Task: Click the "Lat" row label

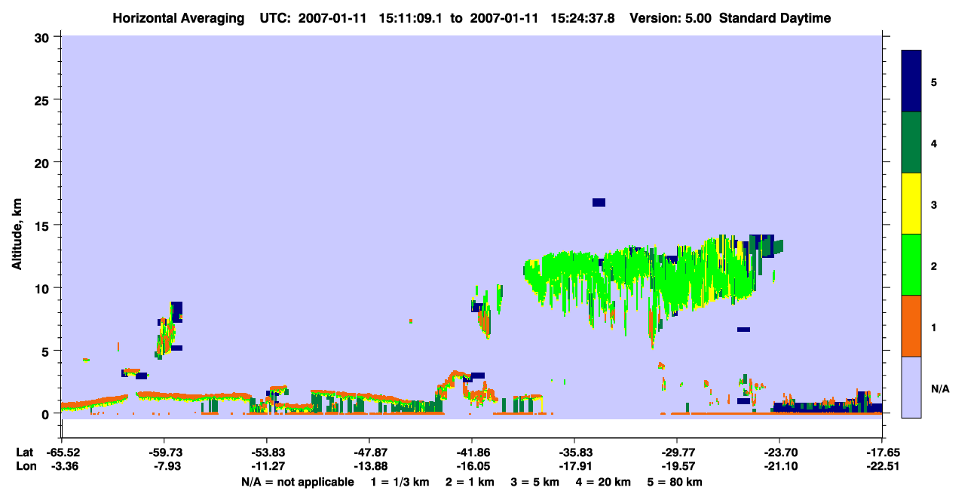Action: [x=25, y=452]
